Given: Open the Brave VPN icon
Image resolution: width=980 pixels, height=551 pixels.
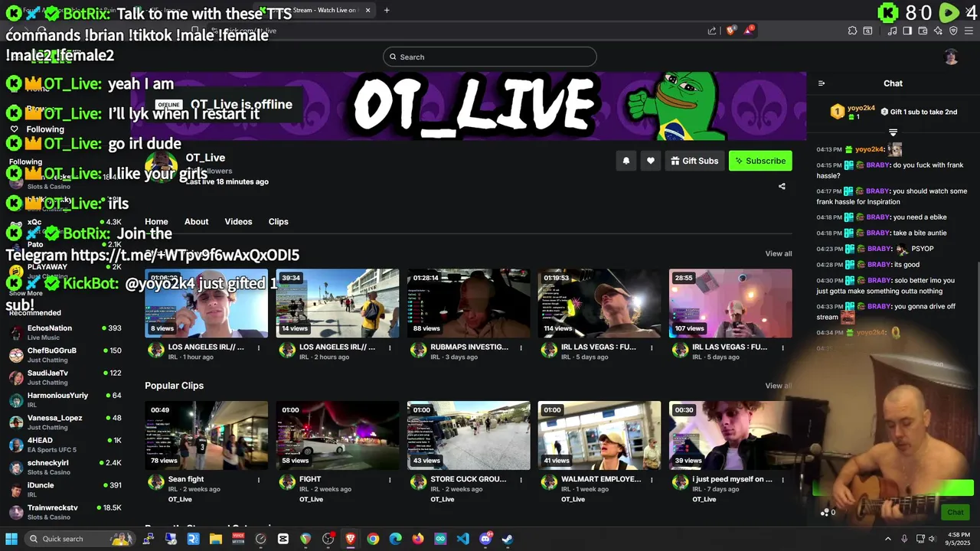Looking at the screenshot, I should (x=953, y=31).
